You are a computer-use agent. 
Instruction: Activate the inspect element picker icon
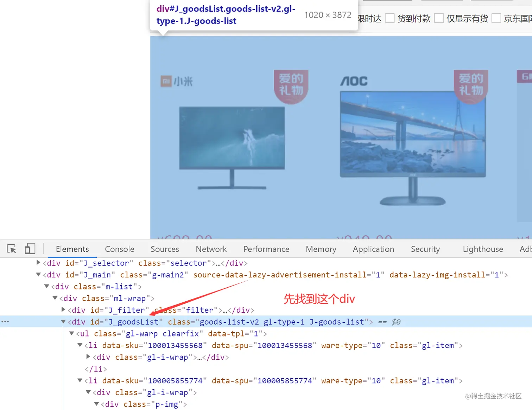(12, 249)
